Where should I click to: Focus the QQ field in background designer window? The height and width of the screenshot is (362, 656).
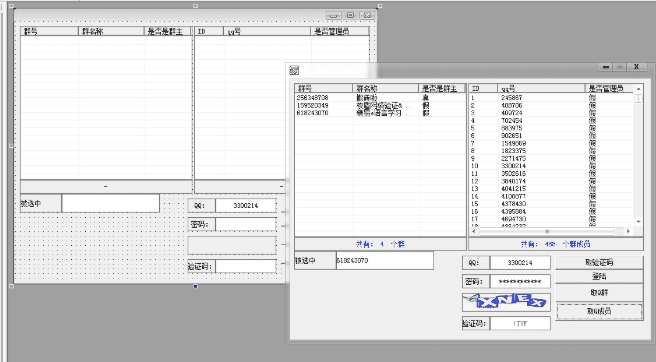(246, 205)
